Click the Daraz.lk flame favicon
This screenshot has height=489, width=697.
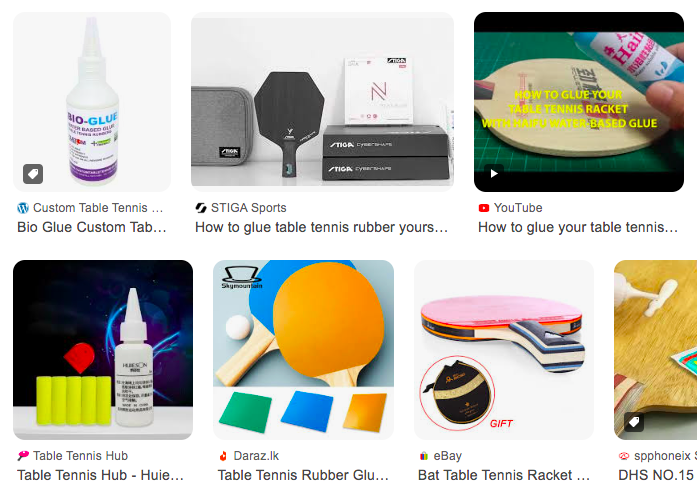tap(223, 456)
